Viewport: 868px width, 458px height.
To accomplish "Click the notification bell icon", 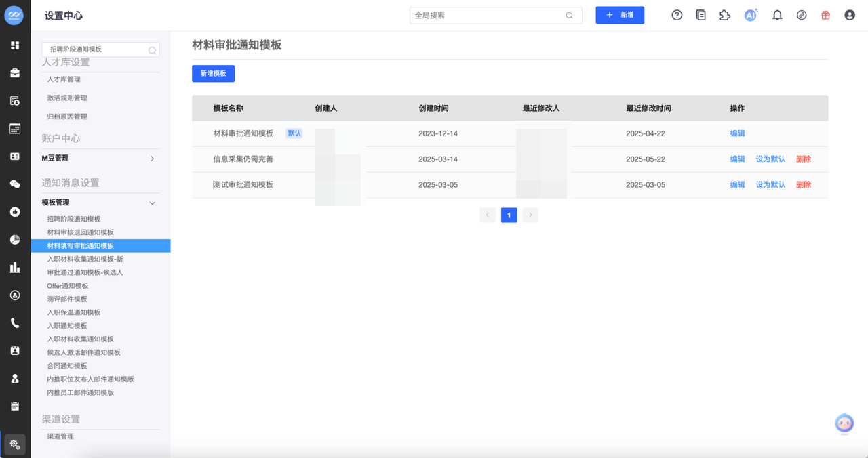I will point(777,15).
